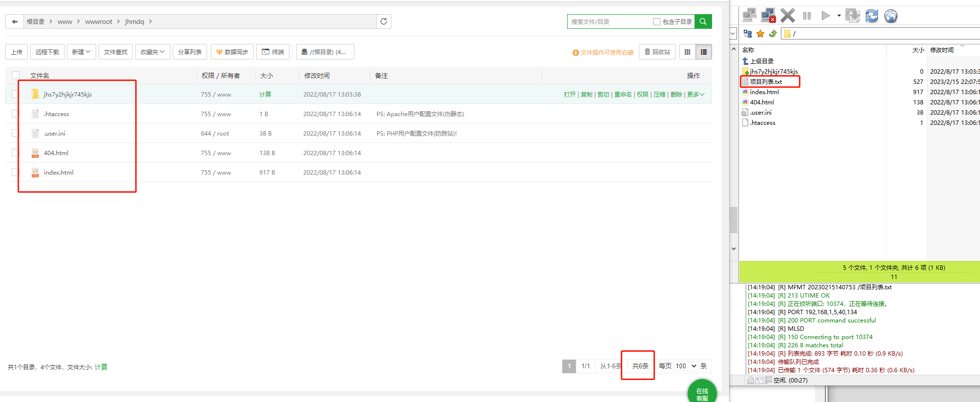Image resolution: width=980 pixels, height=402 pixels.
Task: Click the search file/directory input field
Action: pyautogui.click(x=610, y=21)
